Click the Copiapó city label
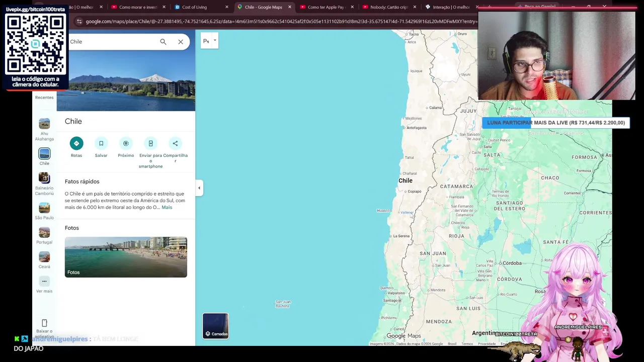Screen dimensions: 644x362 click(415, 192)
